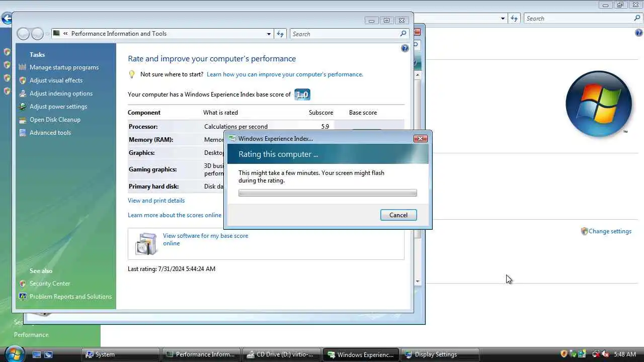Switch to CD Drive (D:) virtio taskbar button
Viewport: 644px width, 362px height.
(x=281, y=354)
